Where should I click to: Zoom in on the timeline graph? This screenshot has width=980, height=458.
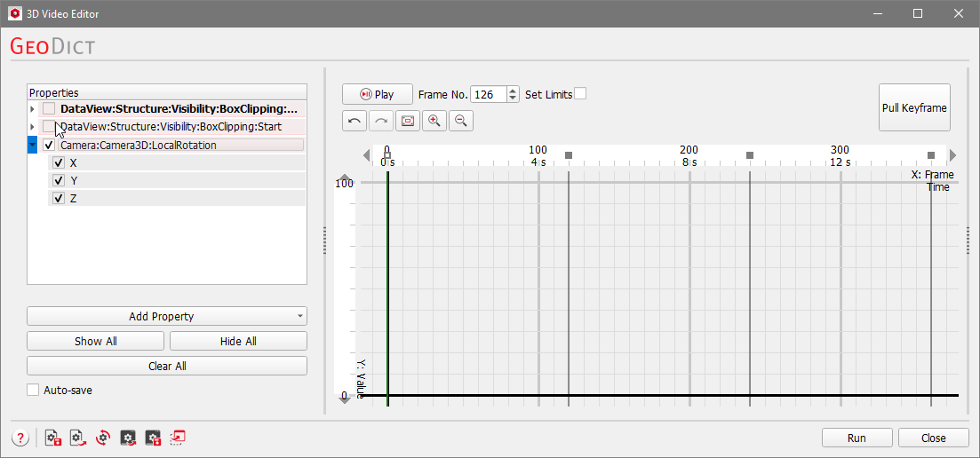tap(434, 121)
